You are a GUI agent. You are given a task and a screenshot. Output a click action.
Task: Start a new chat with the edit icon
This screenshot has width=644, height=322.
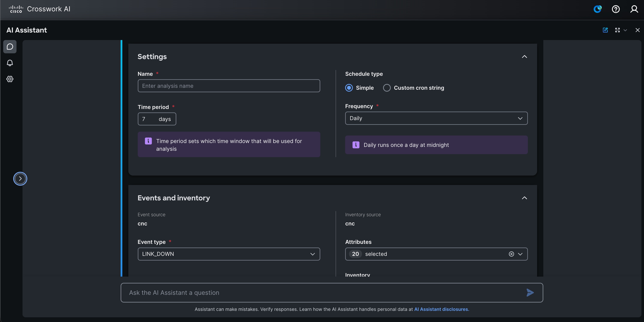pos(605,30)
